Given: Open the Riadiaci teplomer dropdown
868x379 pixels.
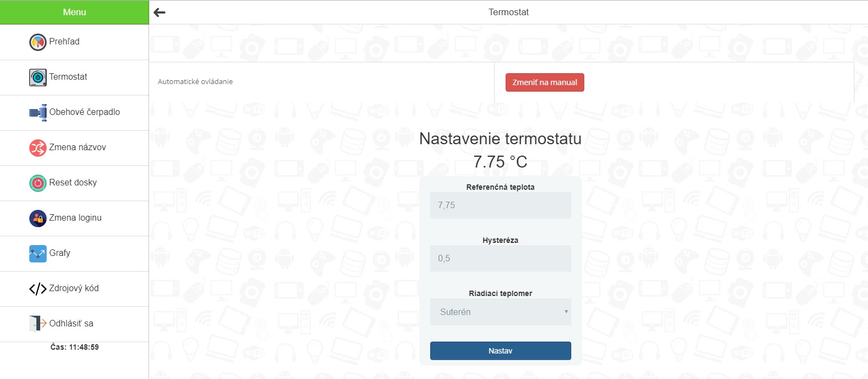Looking at the screenshot, I should click(x=500, y=312).
